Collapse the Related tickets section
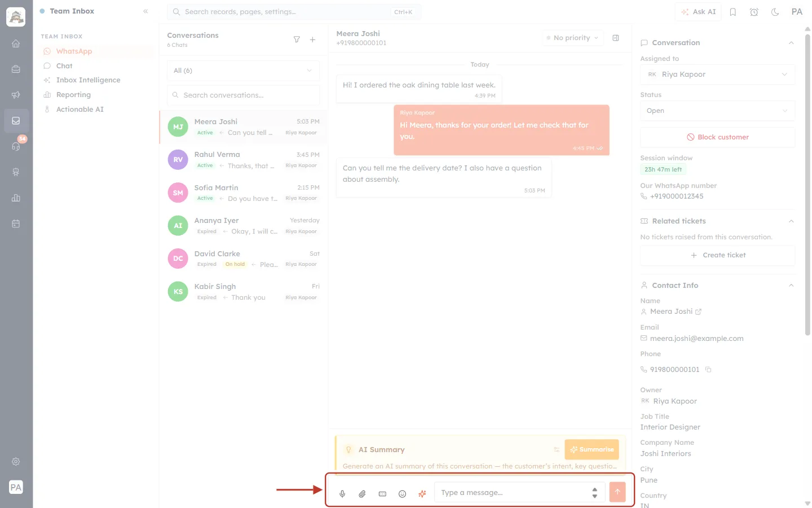The height and width of the screenshot is (508, 812). 791,221
